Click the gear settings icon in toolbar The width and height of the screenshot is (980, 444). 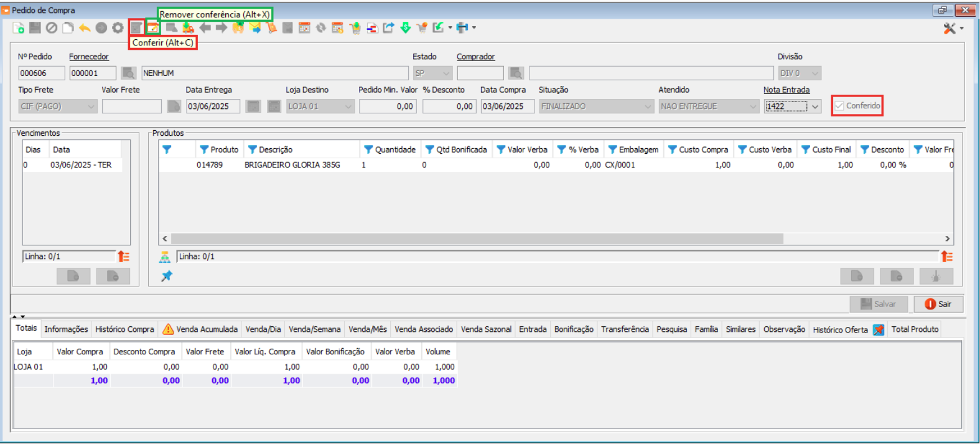coord(118,27)
